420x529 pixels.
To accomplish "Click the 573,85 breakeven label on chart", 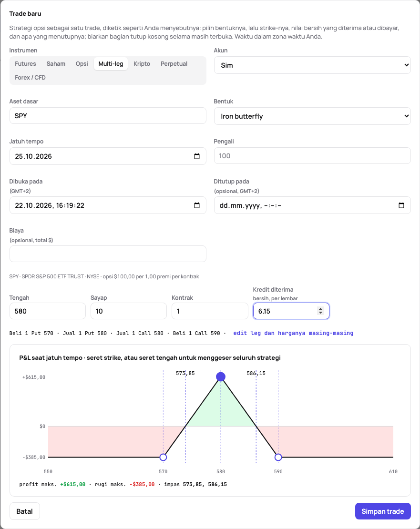I will point(185,373).
